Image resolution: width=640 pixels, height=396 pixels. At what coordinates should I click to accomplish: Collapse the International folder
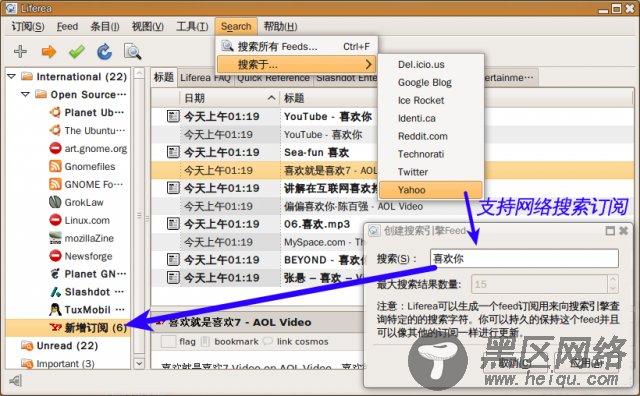click(x=12, y=76)
